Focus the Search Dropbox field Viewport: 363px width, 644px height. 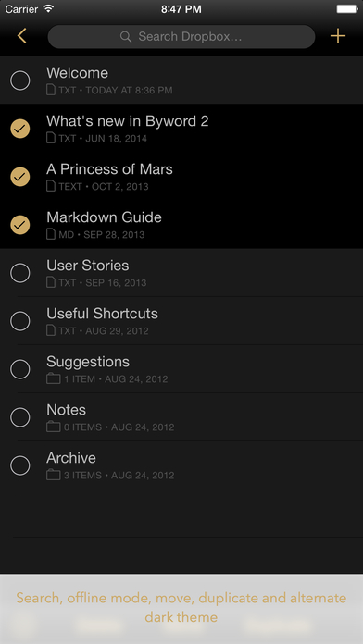[181, 37]
